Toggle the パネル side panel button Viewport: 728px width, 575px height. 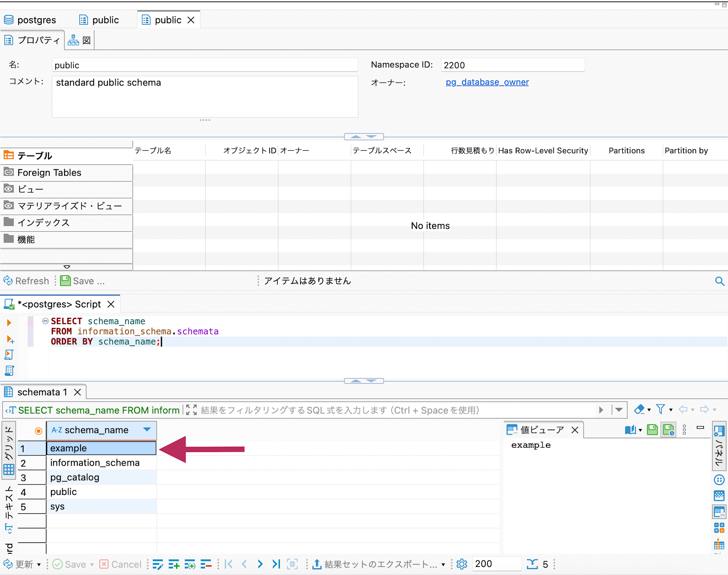coord(719,446)
